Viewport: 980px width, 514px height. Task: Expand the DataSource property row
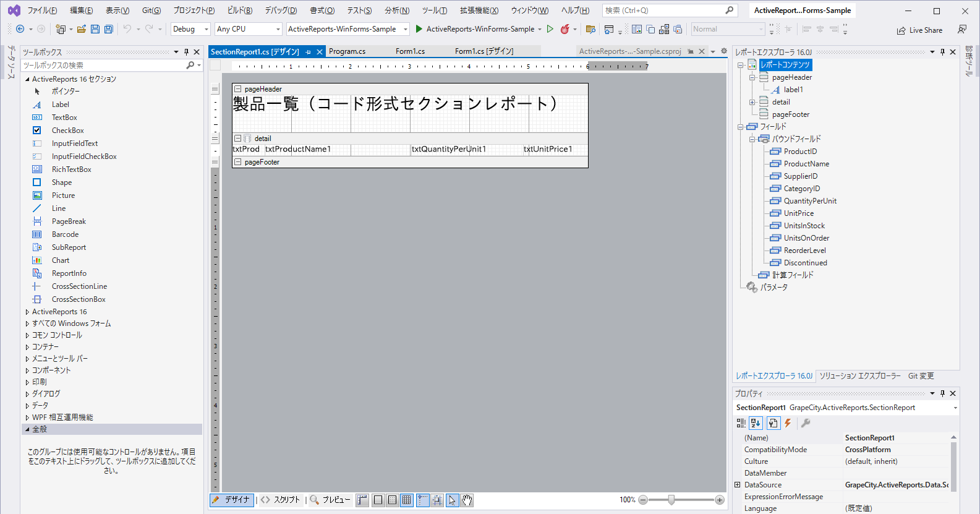point(737,485)
